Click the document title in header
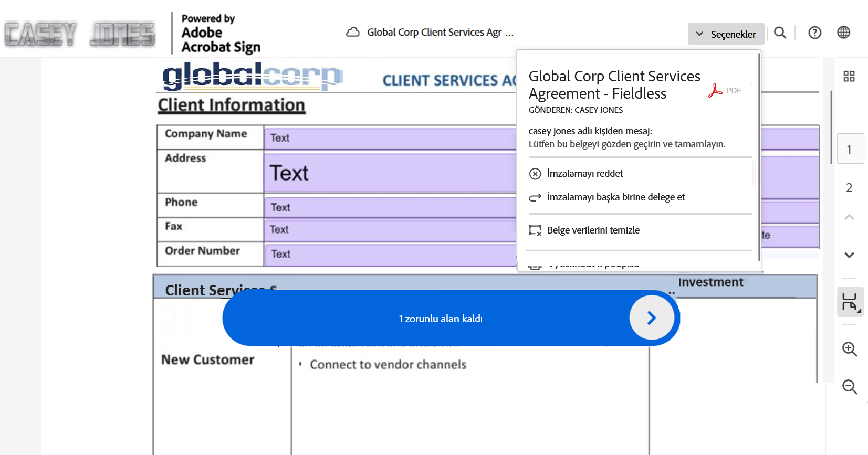This screenshot has height=455, width=868. [x=440, y=33]
